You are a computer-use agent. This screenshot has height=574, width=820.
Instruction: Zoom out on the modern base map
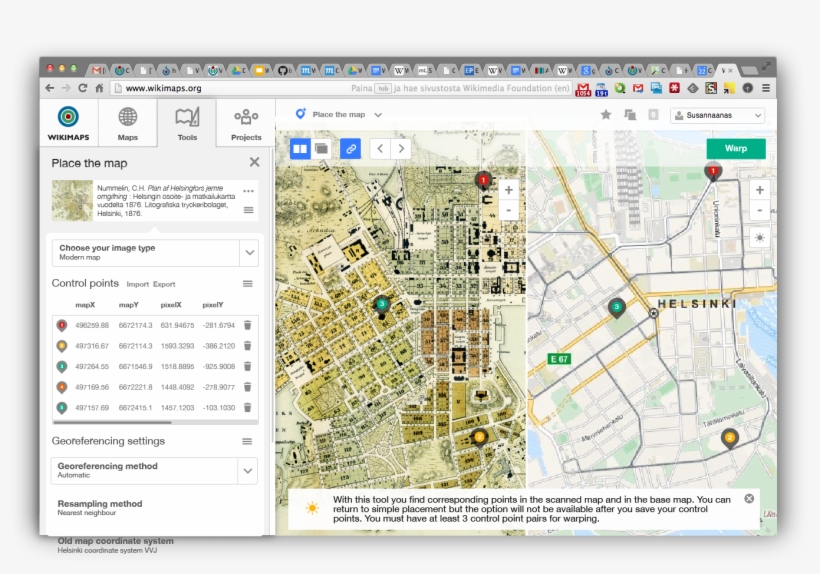pyautogui.click(x=760, y=210)
